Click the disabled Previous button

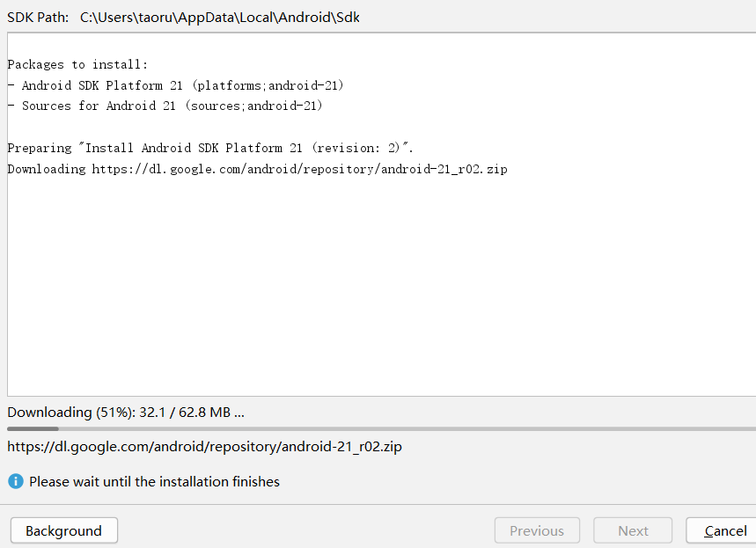(537, 530)
